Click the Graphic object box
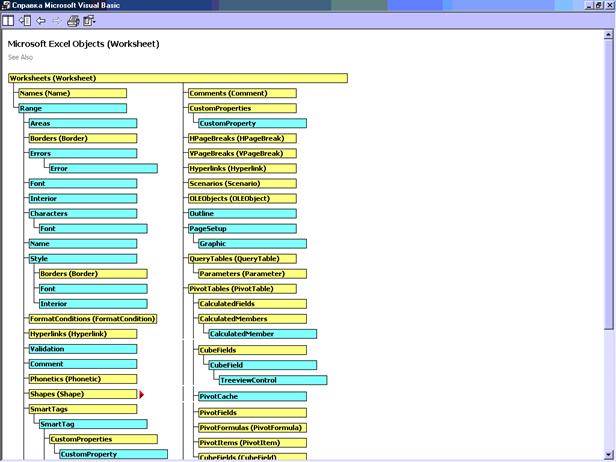 tap(253, 244)
